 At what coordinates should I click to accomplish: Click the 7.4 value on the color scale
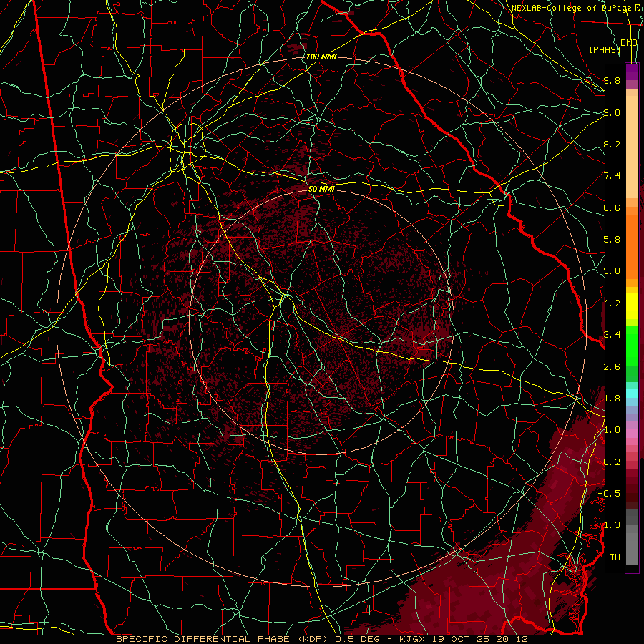(612, 176)
